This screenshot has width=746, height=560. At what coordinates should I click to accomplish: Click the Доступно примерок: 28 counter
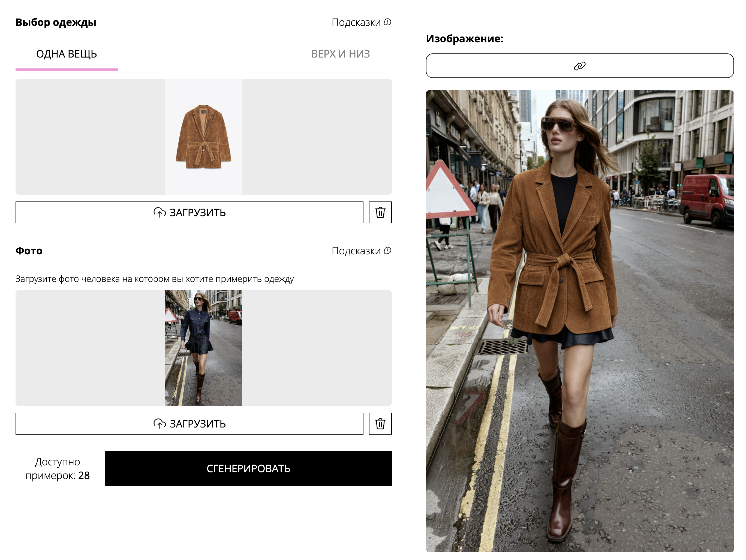(58, 468)
